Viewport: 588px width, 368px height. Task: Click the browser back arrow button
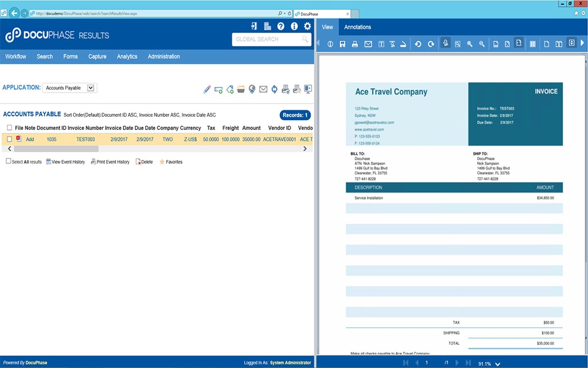click(14, 13)
